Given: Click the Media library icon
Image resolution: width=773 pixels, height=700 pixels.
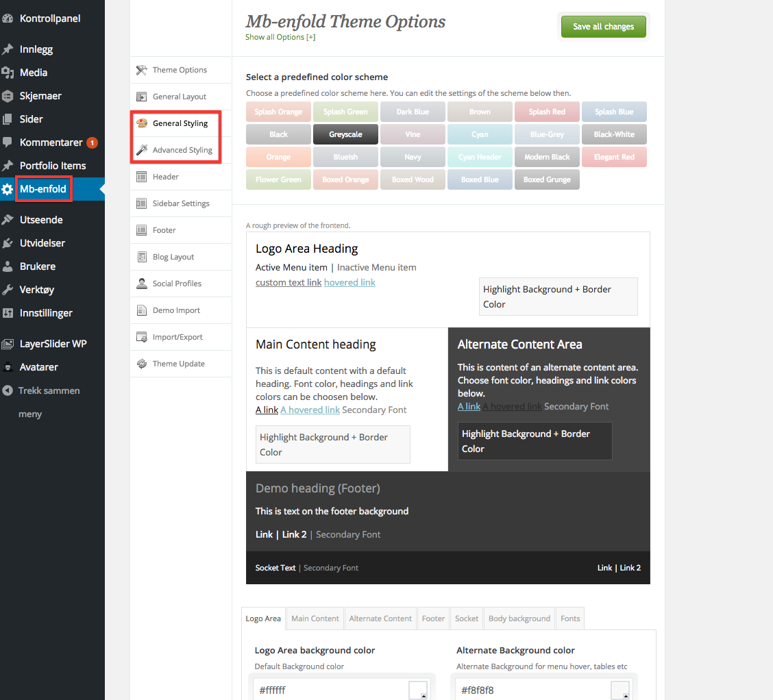Looking at the screenshot, I should (8, 73).
